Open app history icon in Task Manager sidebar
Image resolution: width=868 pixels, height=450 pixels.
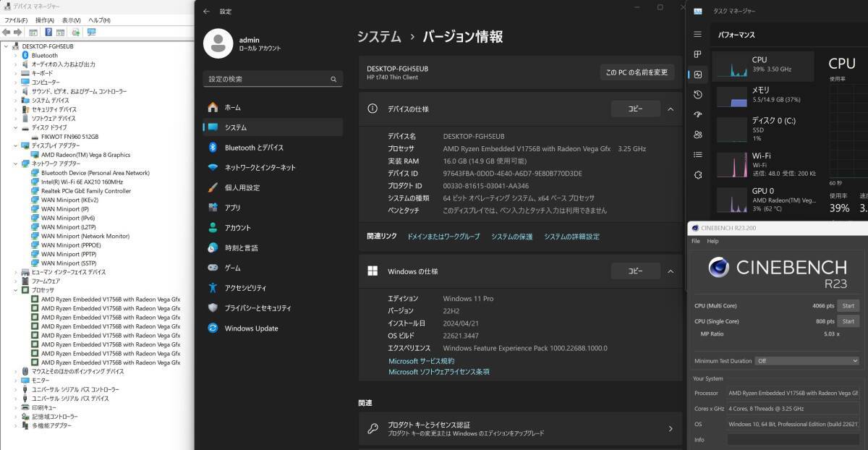(697, 95)
